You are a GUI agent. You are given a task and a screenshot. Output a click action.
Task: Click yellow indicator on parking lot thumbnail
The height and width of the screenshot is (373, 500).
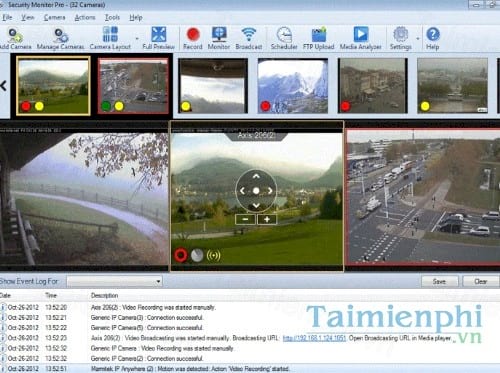coord(119,106)
